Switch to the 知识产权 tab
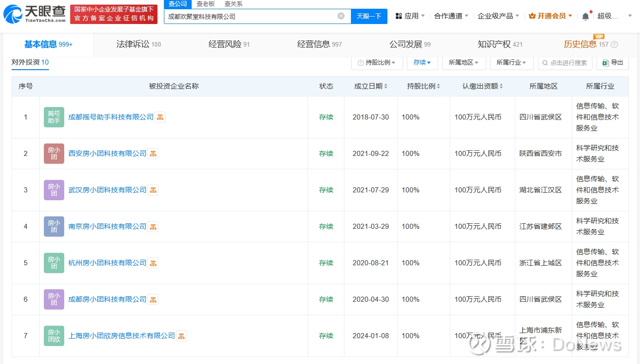The height and width of the screenshot is (364, 640). pyautogui.click(x=500, y=44)
